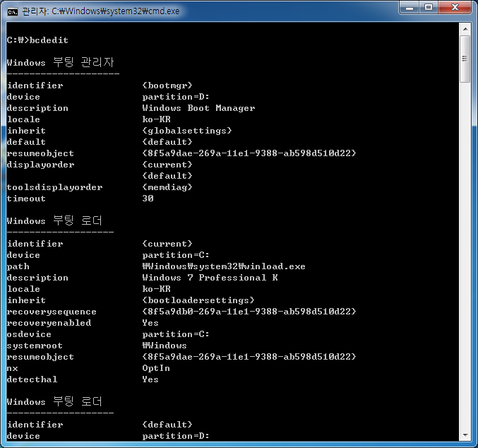478x448 pixels.
Task: Click the '{current}' value beside displayorder
Action: pos(167,165)
